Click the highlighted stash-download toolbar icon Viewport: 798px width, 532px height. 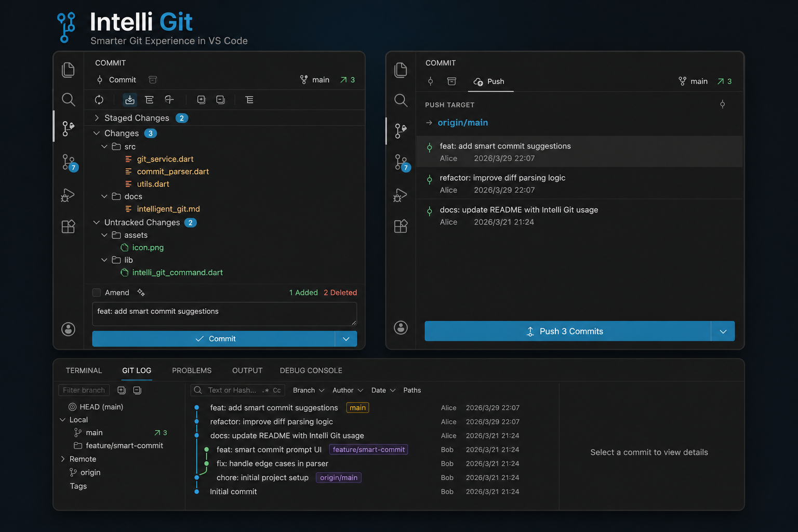coord(130,100)
